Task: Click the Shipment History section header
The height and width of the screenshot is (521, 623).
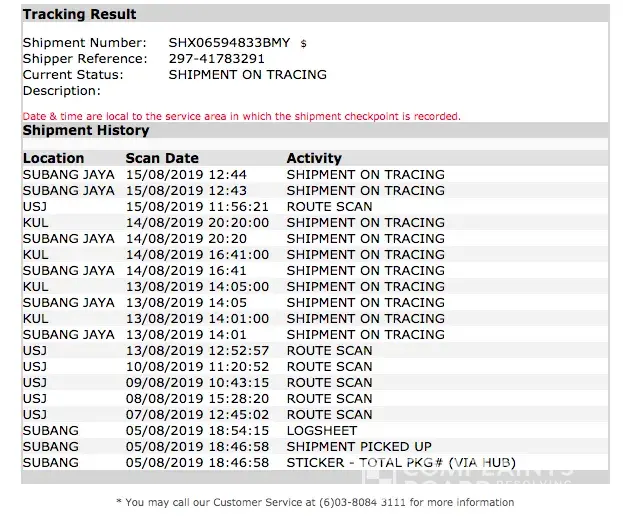Action: (86, 131)
